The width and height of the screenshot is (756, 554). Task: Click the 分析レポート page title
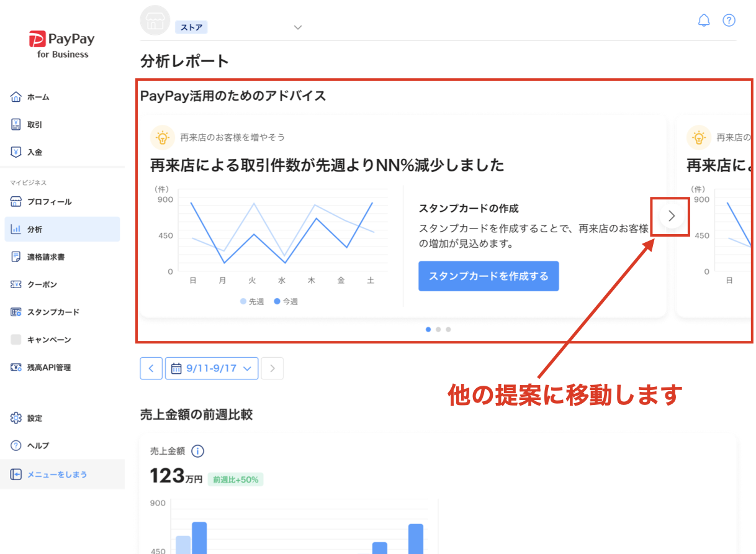tap(185, 61)
